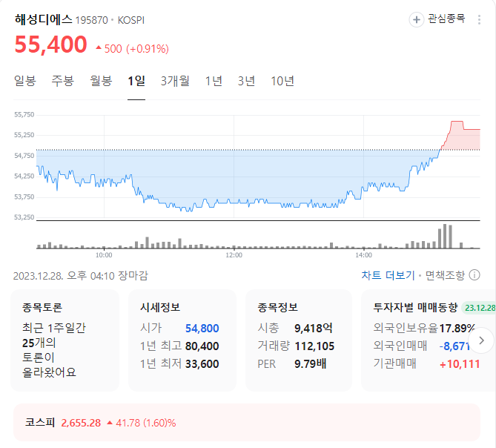Click the 시총 value 9,418억
The height and width of the screenshot is (448, 496).
click(x=314, y=328)
